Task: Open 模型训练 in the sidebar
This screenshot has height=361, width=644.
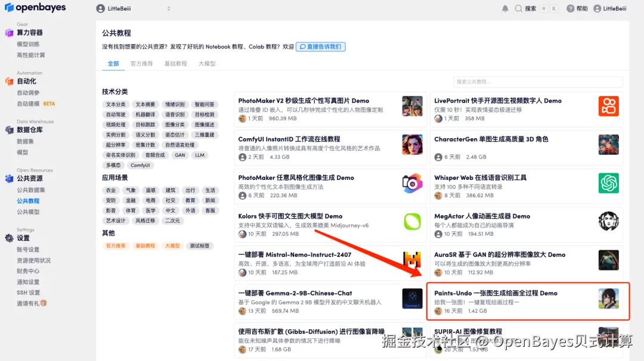Action: [29, 44]
